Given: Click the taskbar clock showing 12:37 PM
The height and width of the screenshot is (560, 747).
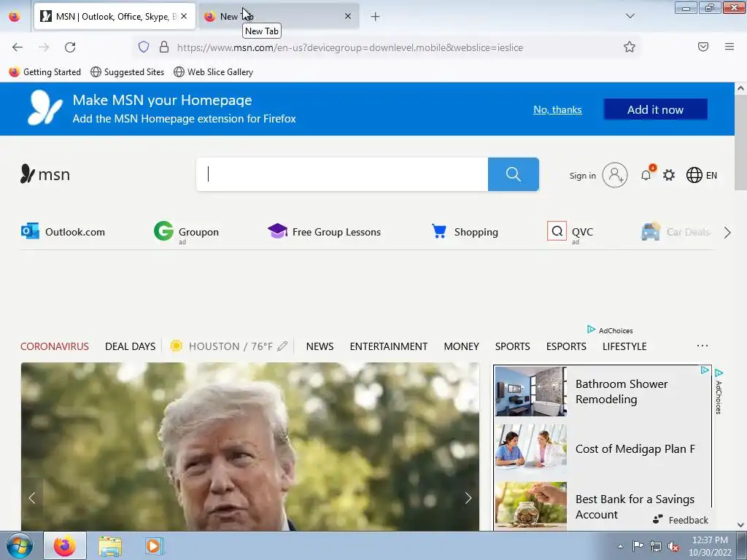Looking at the screenshot, I should pyautogui.click(x=710, y=546).
